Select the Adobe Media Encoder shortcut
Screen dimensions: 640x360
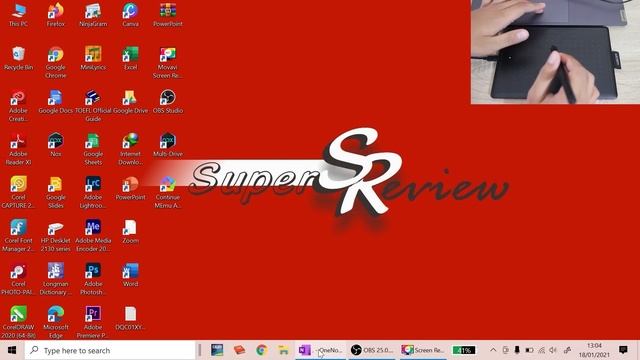(x=93, y=236)
